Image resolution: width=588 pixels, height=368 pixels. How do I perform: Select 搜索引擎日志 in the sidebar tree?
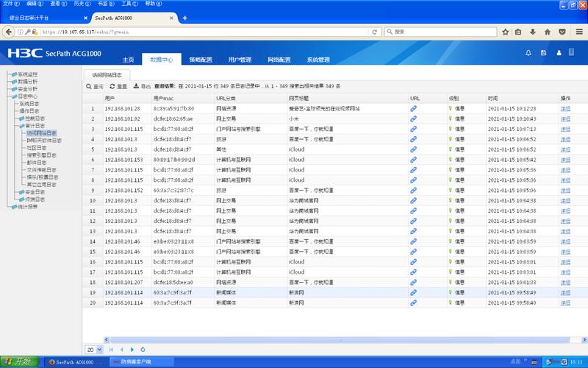click(x=41, y=155)
